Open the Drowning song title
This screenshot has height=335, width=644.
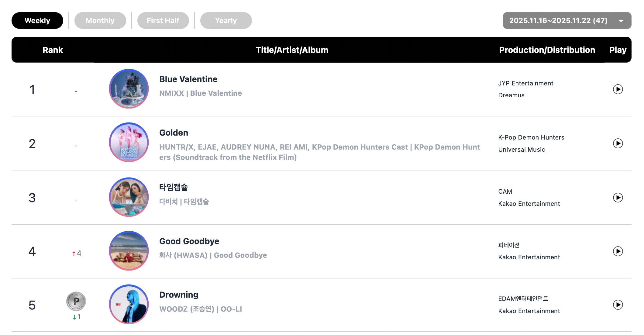tap(179, 295)
